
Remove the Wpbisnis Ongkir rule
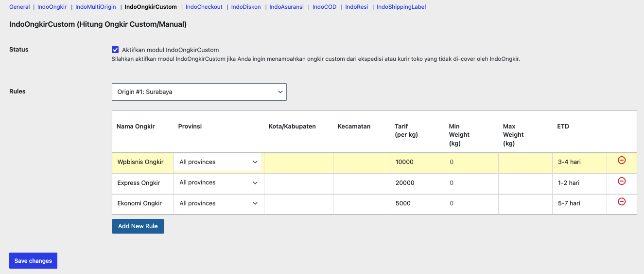click(622, 160)
